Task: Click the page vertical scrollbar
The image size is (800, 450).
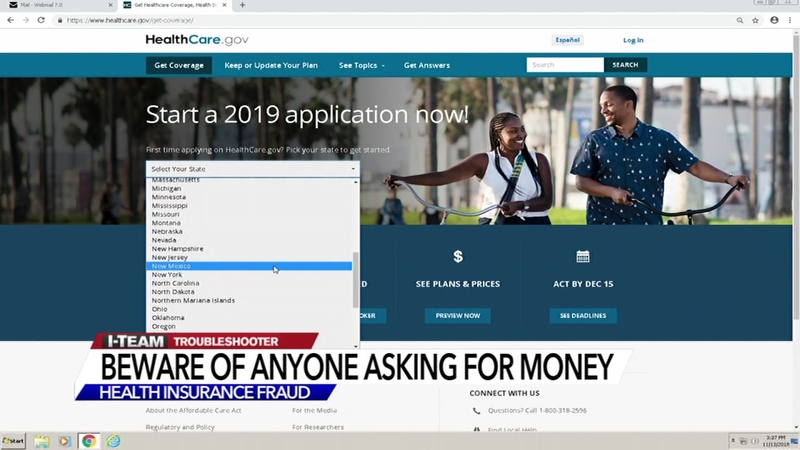Action: pos(796,179)
